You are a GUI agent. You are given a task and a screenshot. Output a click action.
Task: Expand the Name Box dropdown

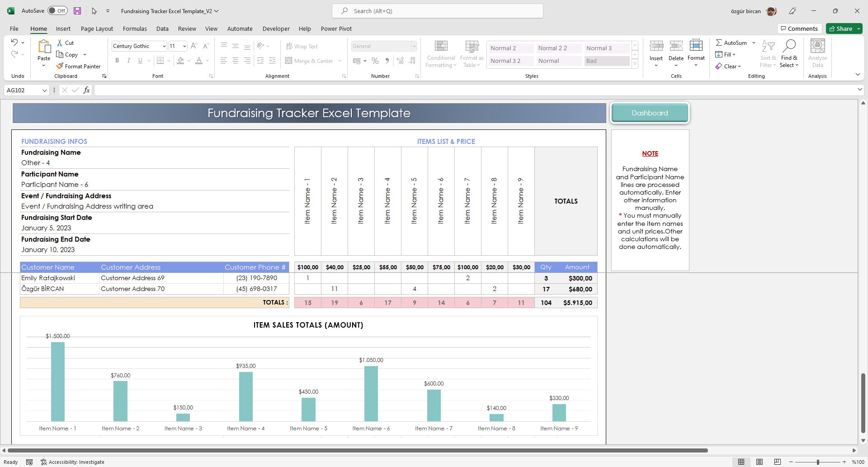coord(44,90)
